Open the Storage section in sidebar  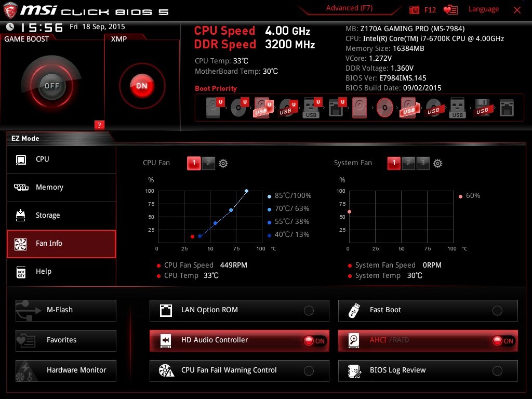(x=61, y=216)
